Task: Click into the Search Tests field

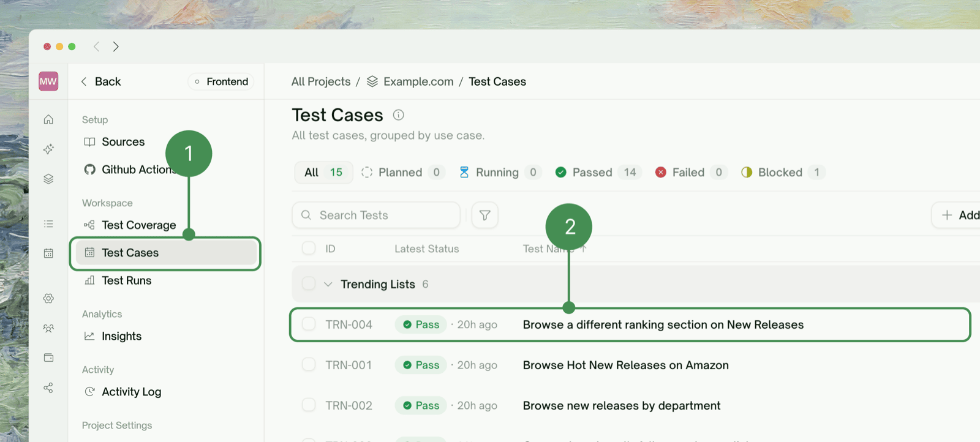Action: [x=376, y=215]
